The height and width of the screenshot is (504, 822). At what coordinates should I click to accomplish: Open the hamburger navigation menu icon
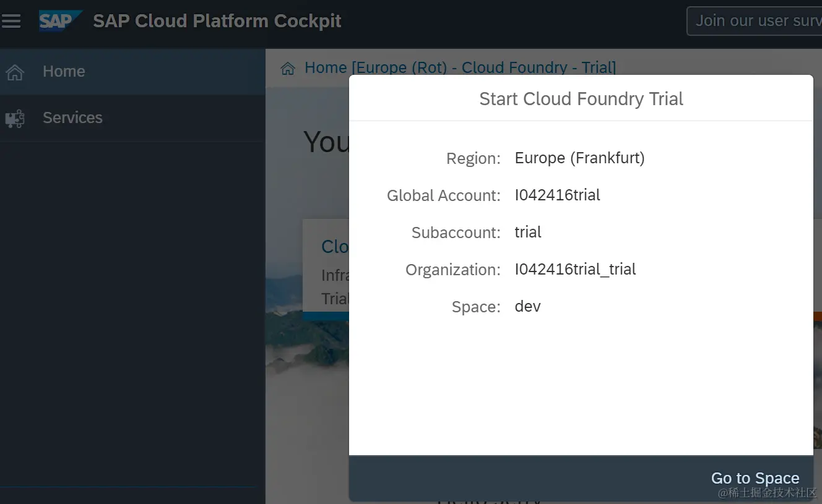(11, 21)
